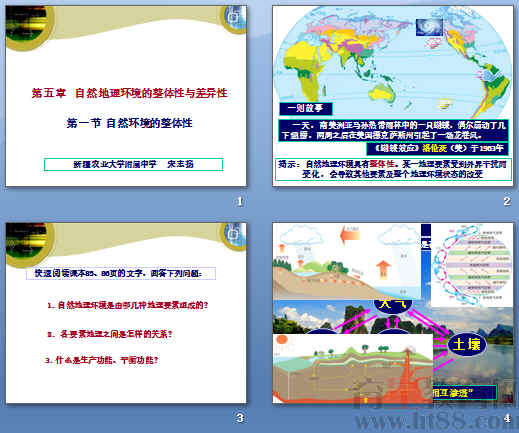Screen dimensions: 519x433
Task: Click the 新疆农业大学附属中学 author box
Action: [133, 164]
